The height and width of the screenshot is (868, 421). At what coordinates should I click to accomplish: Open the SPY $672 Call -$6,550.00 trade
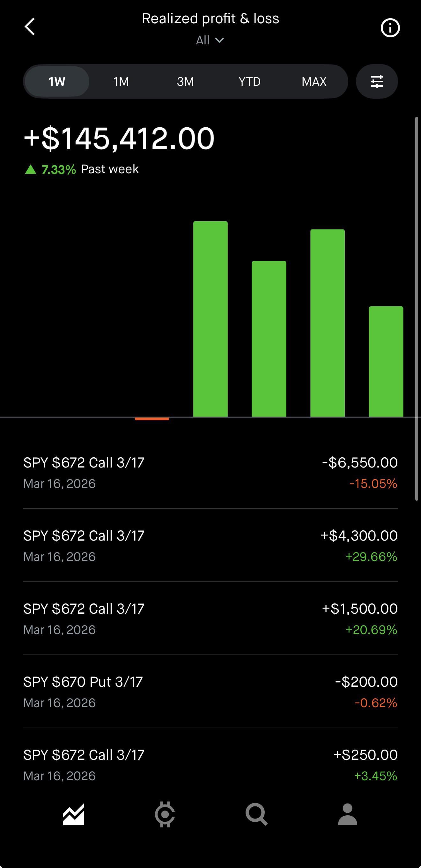pos(210,472)
